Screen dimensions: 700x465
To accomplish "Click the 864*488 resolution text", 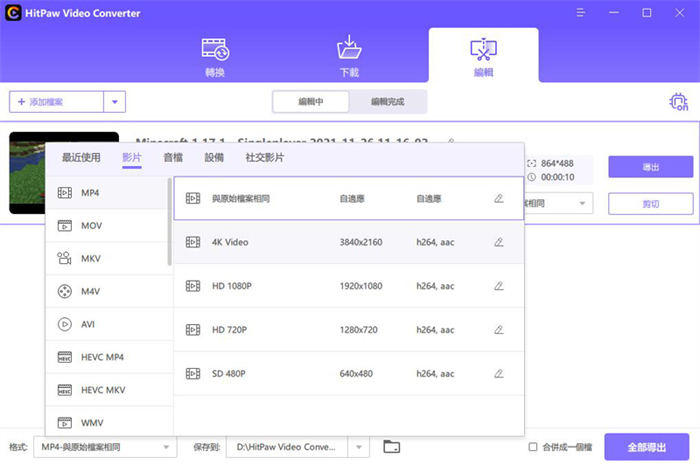I will tap(557, 163).
